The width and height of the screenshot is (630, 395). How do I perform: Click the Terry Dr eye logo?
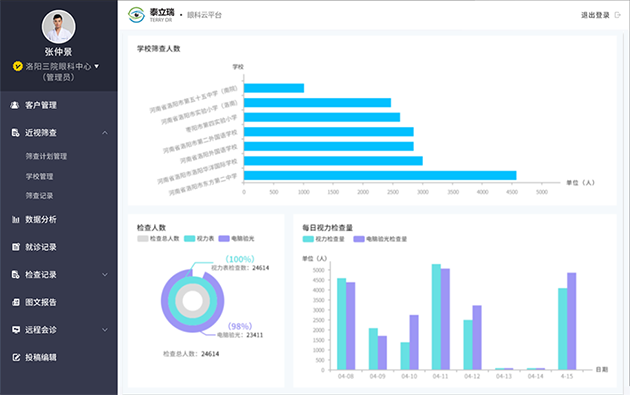[136, 15]
